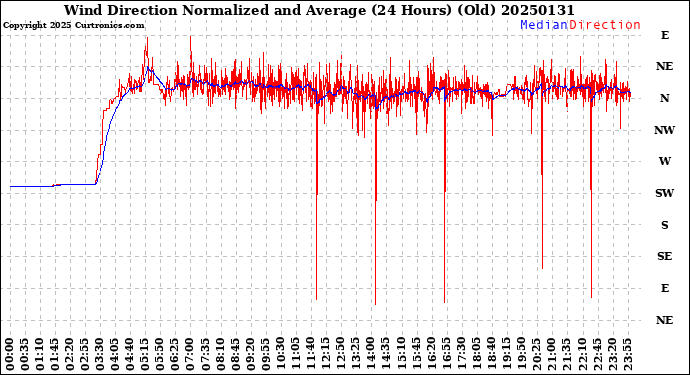
Task: Click the 05:15 time label
Action: click(x=146, y=355)
